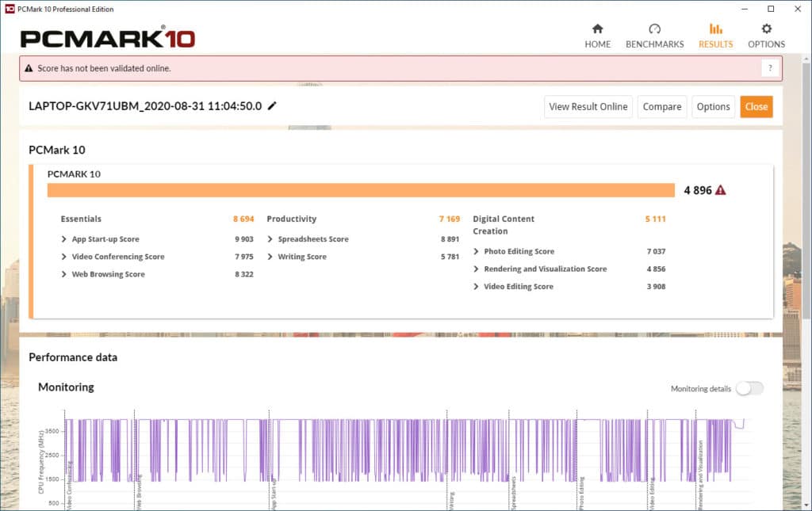Expand Video Editing Score
Image resolution: width=812 pixels, height=511 pixels.
476,287
